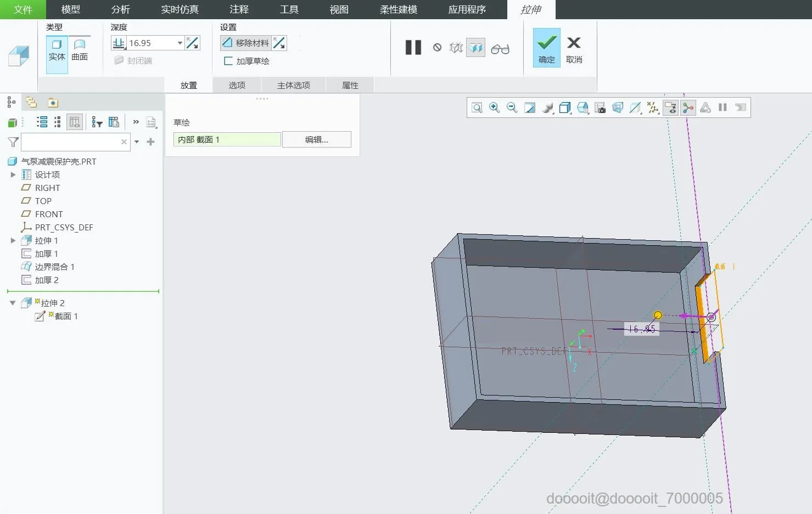
Task: Collapse the 拉伸 2 tree node
Action: pyautogui.click(x=12, y=302)
